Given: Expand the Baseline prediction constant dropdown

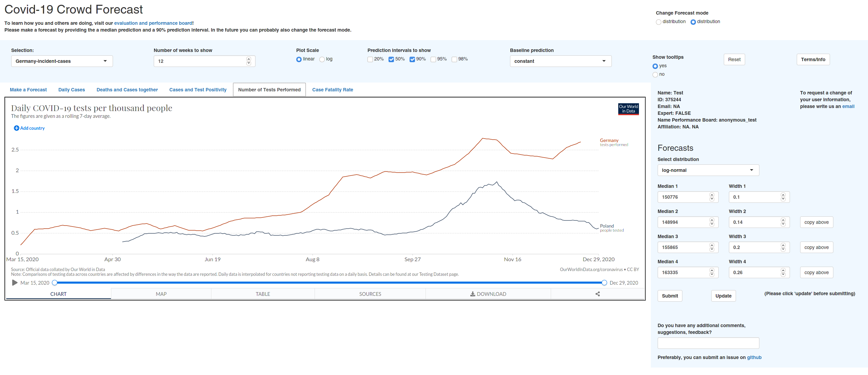Looking at the screenshot, I should click(x=560, y=61).
